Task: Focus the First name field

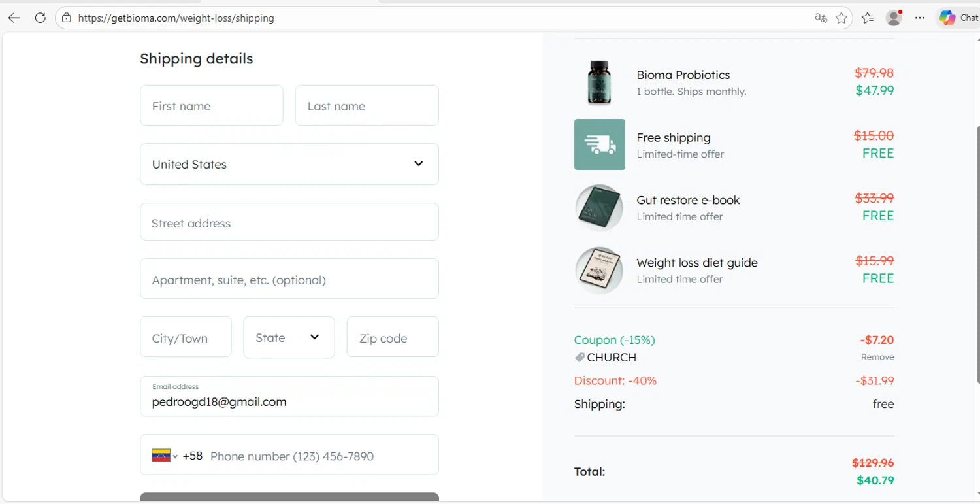Action: (212, 105)
